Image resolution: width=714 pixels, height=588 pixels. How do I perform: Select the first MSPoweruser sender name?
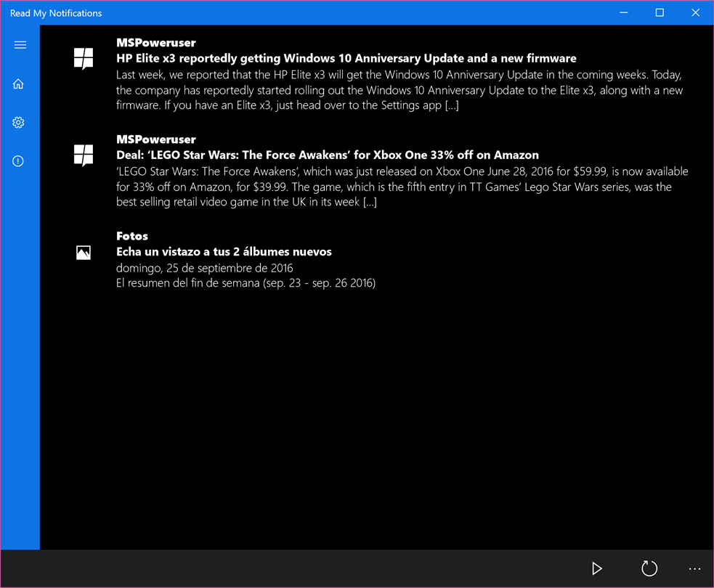[x=155, y=43]
